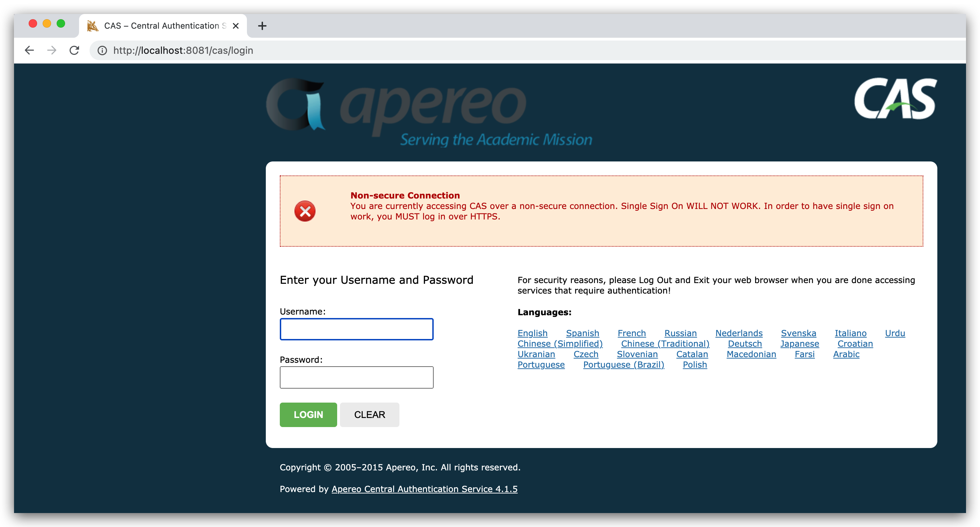Switch language to Portuguese (Brazil)
980x527 pixels.
tap(623, 364)
